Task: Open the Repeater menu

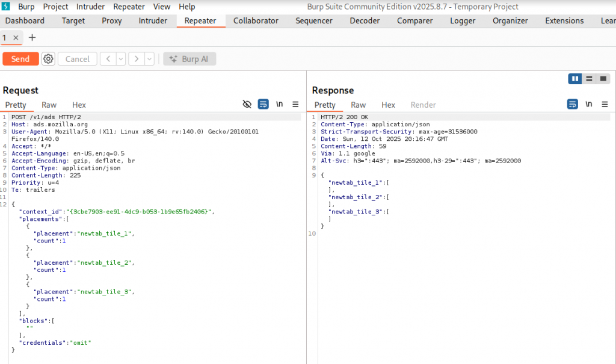Action: coord(129,7)
